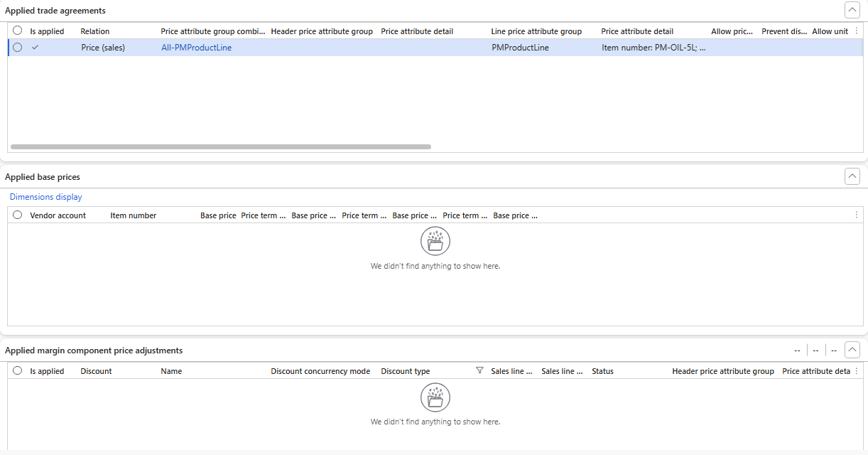Click the Allow unit column header
The height and width of the screenshot is (455, 868).
(x=830, y=31)
